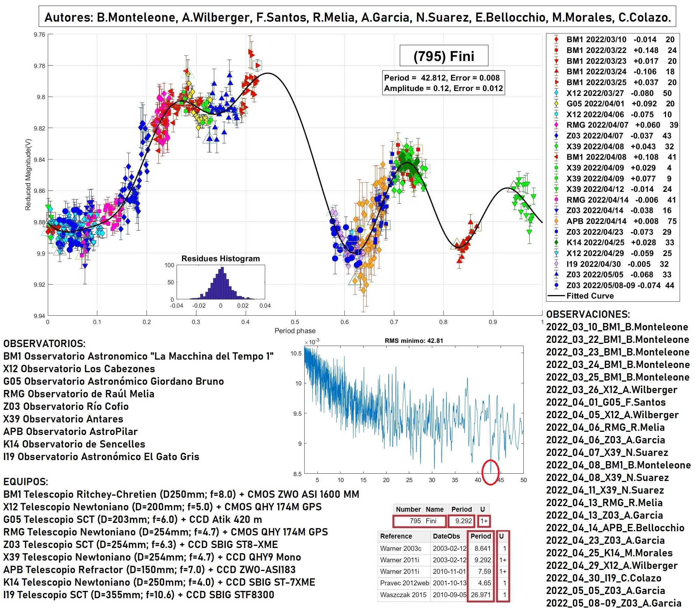The image size is (695, 616).
Task: Select observation 2022_03_10_BM1_B.Monteleone
Action: [617, 327]
